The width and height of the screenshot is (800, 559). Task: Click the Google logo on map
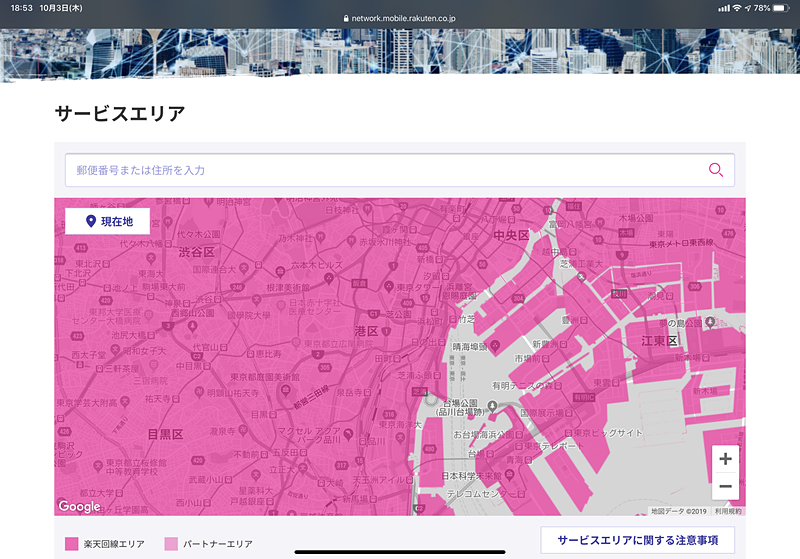(79, 506)
